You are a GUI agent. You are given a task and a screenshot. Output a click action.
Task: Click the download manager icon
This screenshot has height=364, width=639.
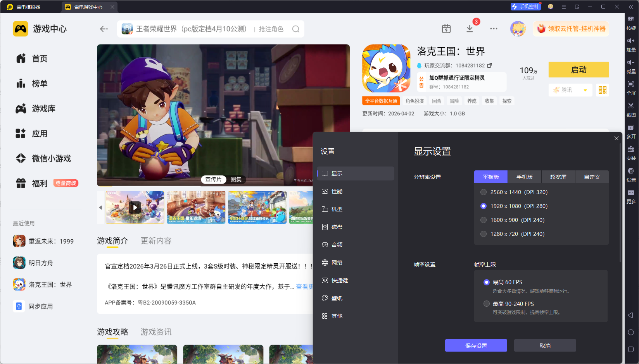pos(470,29)
